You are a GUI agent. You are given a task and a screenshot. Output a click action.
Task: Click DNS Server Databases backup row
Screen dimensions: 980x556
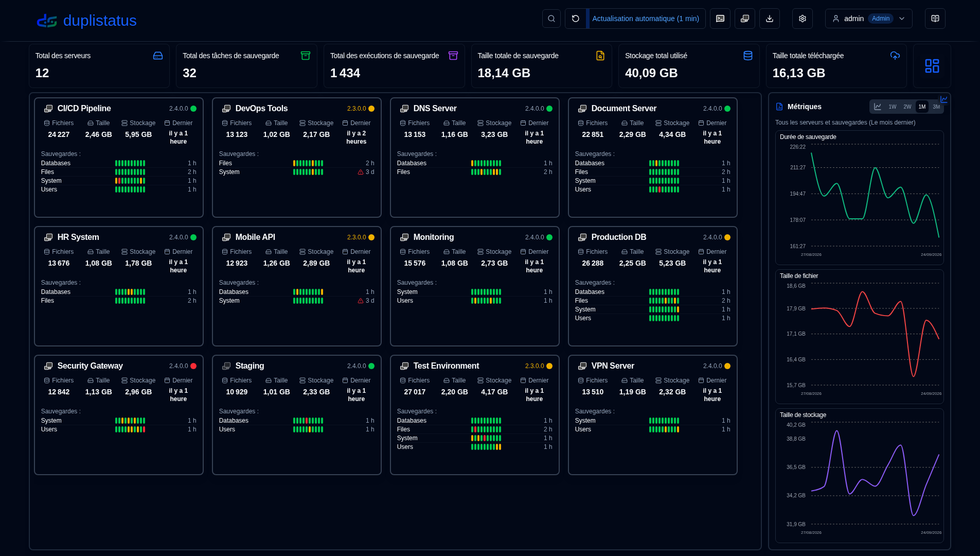474,163
